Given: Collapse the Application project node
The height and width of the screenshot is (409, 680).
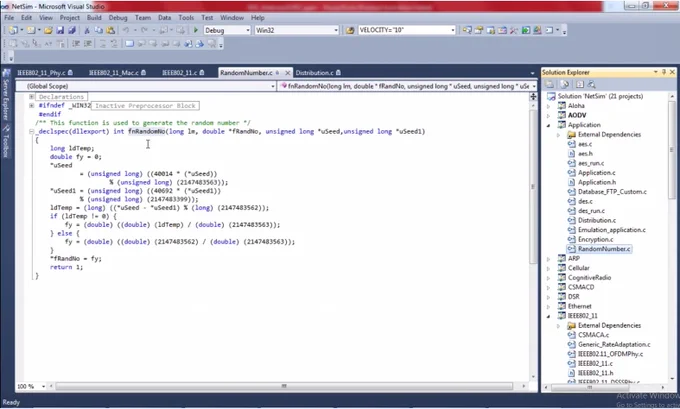Looking at the screenshot, I should click(x=548, y=125).
